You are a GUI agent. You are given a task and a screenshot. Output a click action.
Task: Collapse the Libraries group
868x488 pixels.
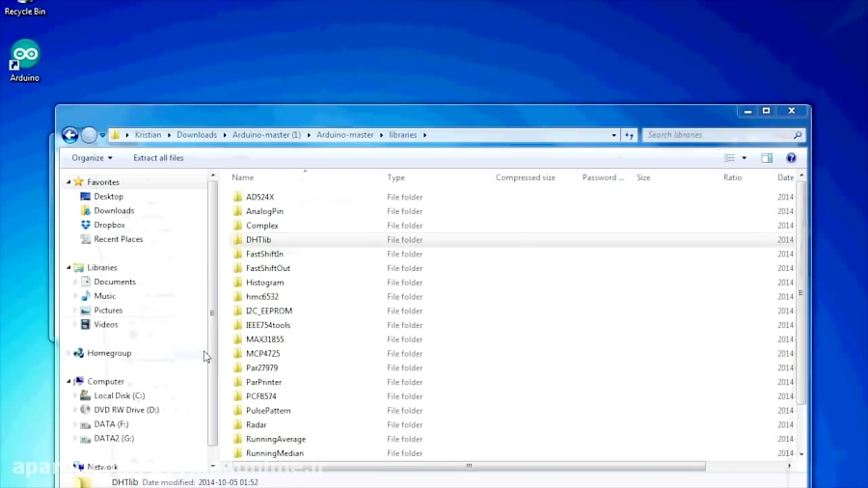click(68, 268)
